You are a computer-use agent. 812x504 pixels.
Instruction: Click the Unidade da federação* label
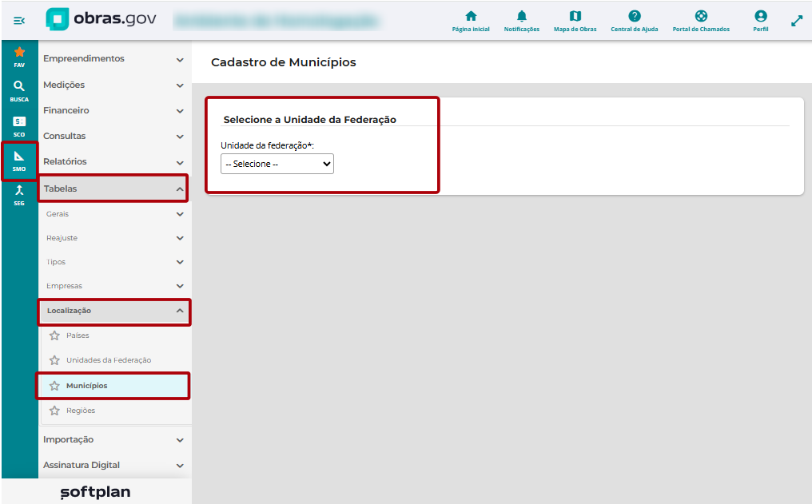(x=267, y=145)
